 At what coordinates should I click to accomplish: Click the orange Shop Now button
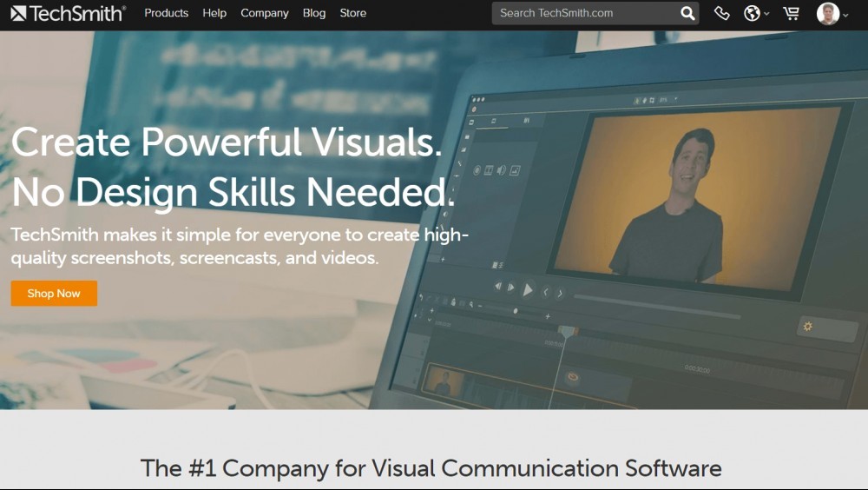(x=54, y=294)
